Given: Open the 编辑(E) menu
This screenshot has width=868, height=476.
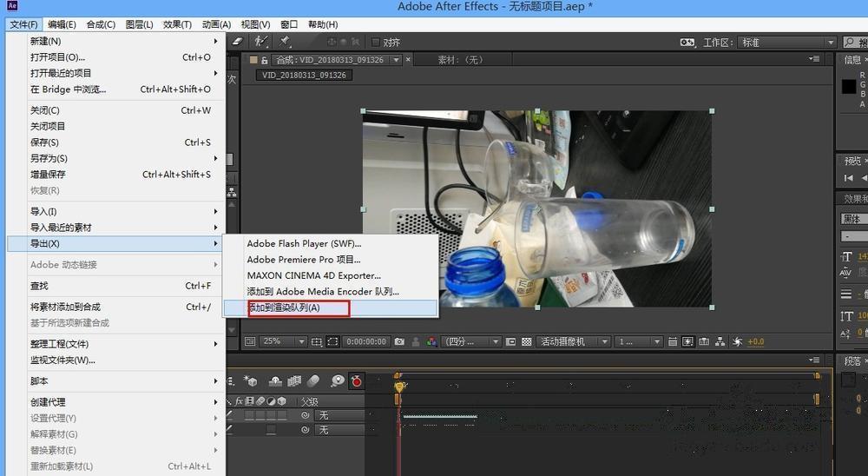Looking at the screenshot, I should 62,24.
